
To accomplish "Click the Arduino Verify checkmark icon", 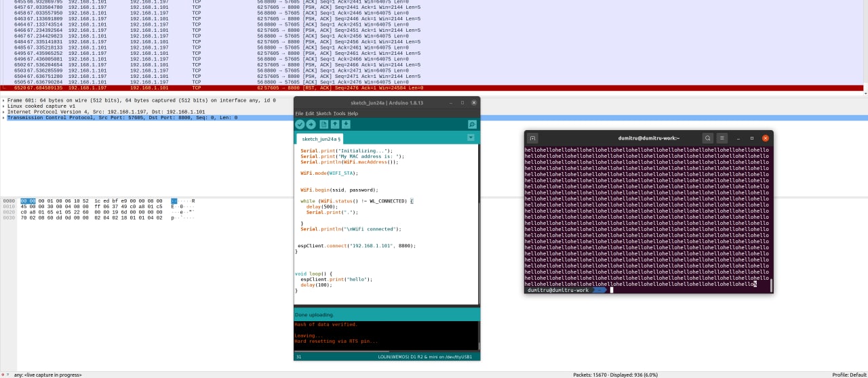I will pyautogui.click(x=300, y=125).
